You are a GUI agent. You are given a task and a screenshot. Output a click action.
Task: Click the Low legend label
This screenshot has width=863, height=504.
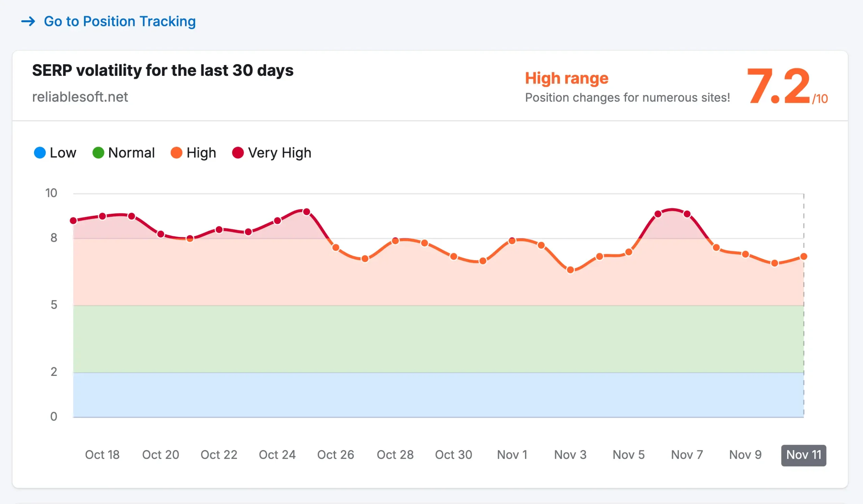tap(63, 153)
